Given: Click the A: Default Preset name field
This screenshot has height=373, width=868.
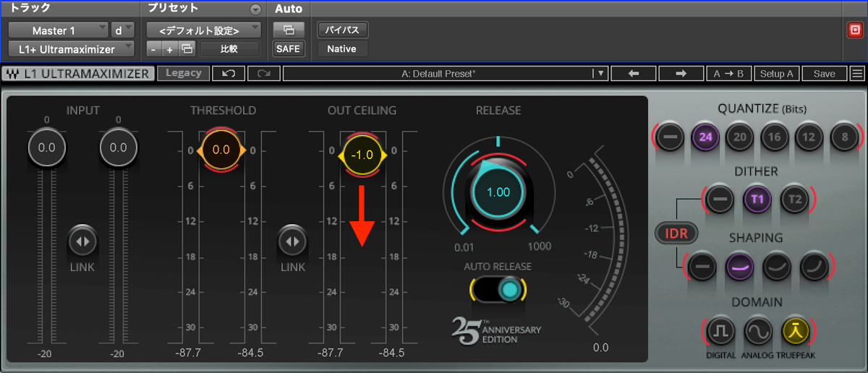Looking at the screenshot, I should [438, 73].
